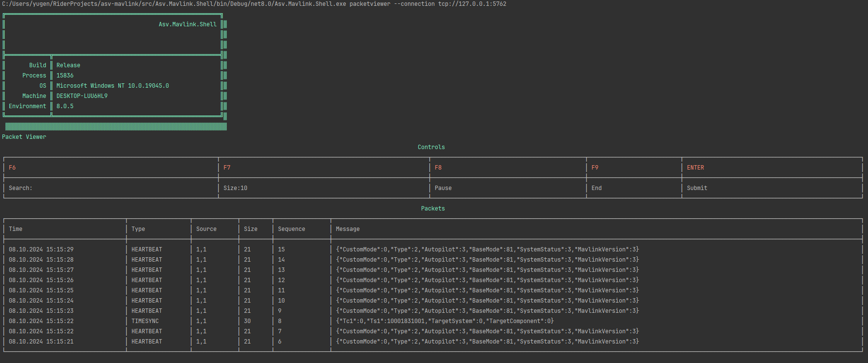Click sequence number 15
868x363 pixels.
281,249
